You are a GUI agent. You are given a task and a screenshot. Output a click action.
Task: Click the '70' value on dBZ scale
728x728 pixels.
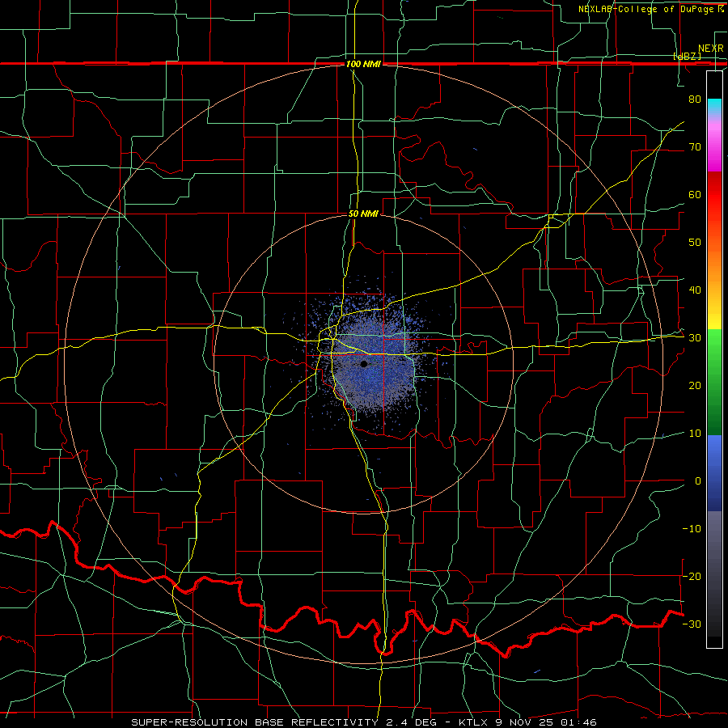point(695,146)
